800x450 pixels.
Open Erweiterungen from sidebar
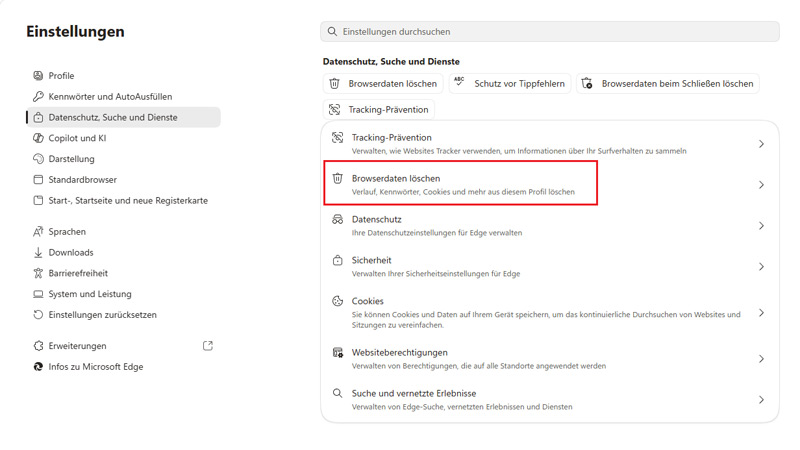[x=123, y=346]
